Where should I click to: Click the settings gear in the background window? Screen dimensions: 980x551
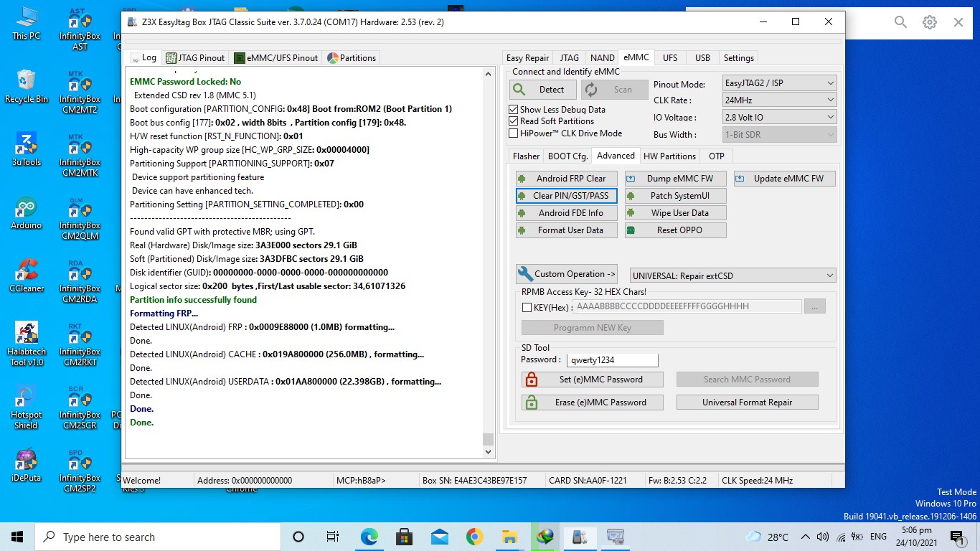930,22
